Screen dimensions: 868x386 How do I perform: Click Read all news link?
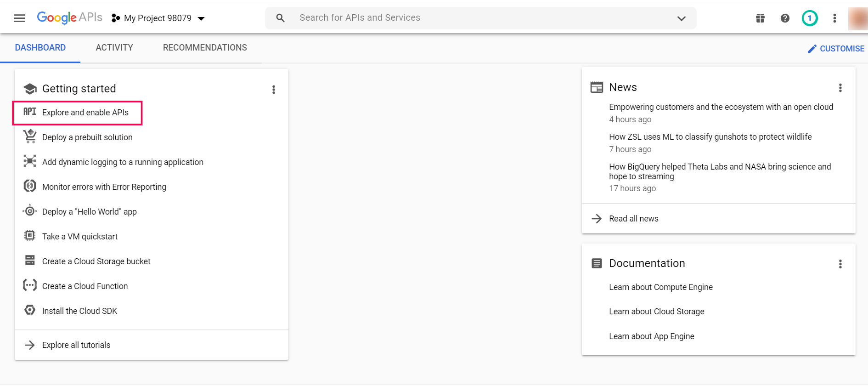(633, 219)
